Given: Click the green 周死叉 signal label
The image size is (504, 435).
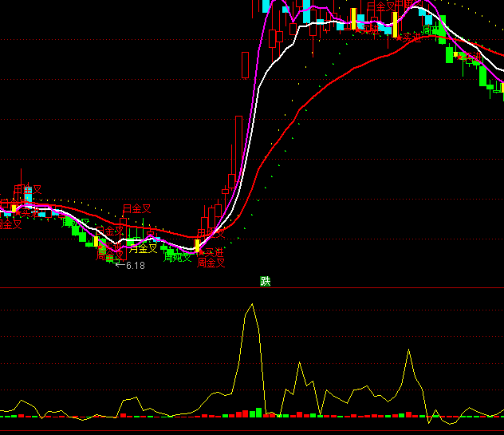Looking at the screenshot, I should [177, 258].
